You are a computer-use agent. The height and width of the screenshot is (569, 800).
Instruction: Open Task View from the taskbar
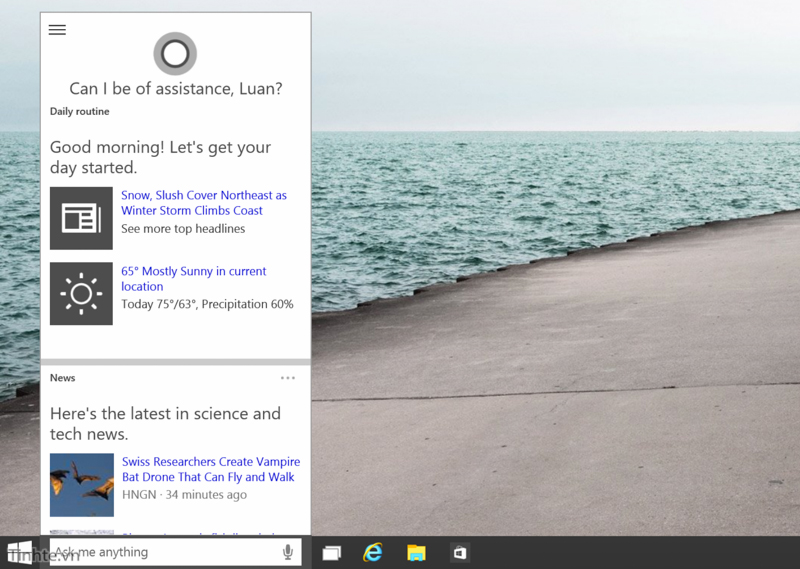tap(332, 553)
